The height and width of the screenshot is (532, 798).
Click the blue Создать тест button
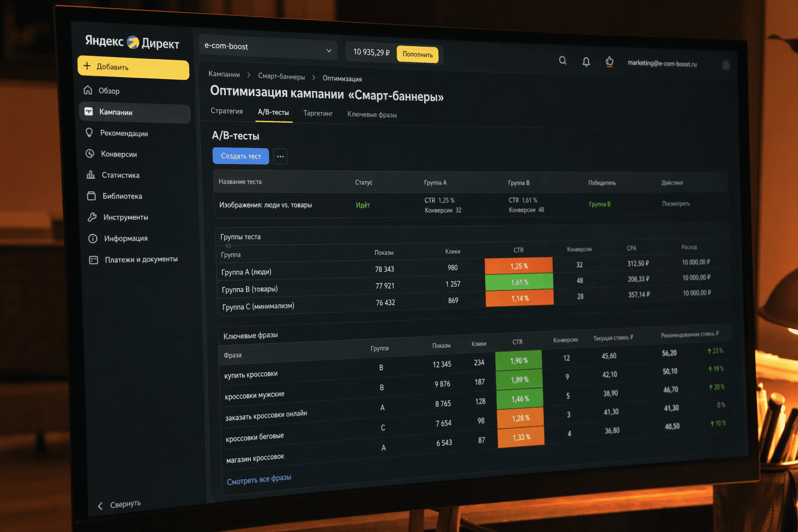pos(241,156)
